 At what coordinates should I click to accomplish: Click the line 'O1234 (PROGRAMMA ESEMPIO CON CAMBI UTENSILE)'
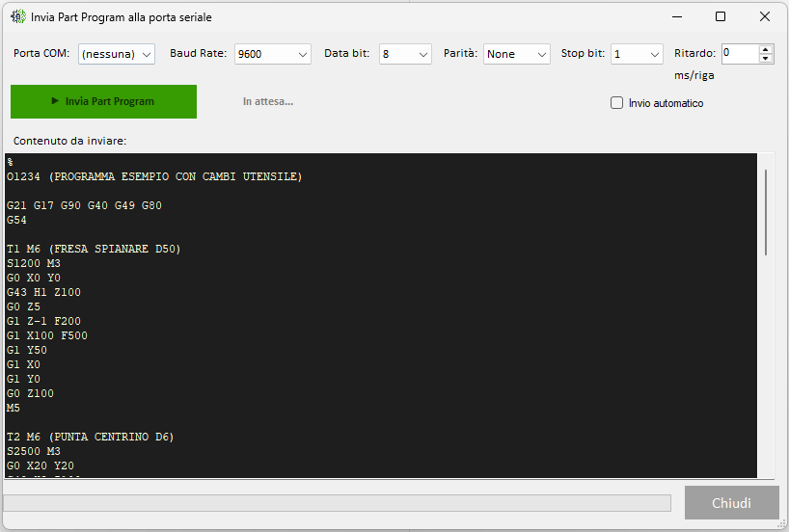pyautogui.click(x=154, y=176)
